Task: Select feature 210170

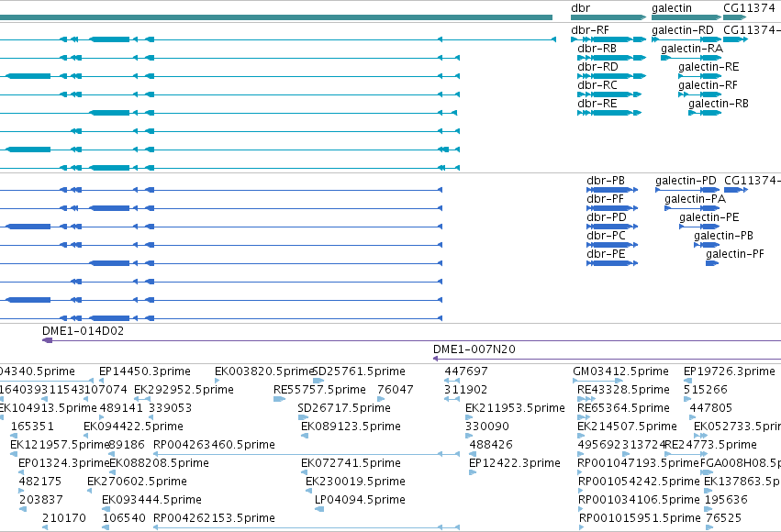Action: point(63,518)
